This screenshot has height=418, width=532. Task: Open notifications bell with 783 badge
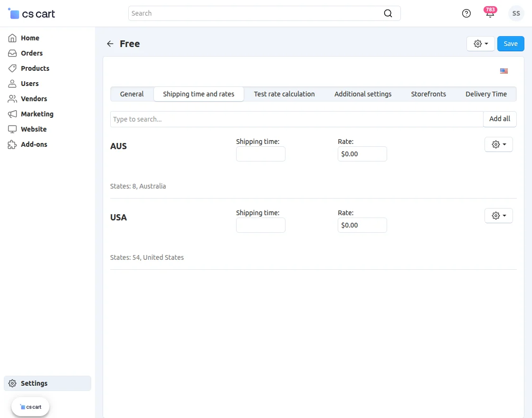point(490,13)
